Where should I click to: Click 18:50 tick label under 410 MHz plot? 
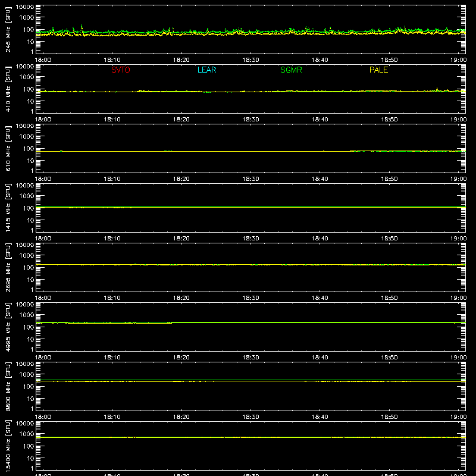[x=389, y=120]
